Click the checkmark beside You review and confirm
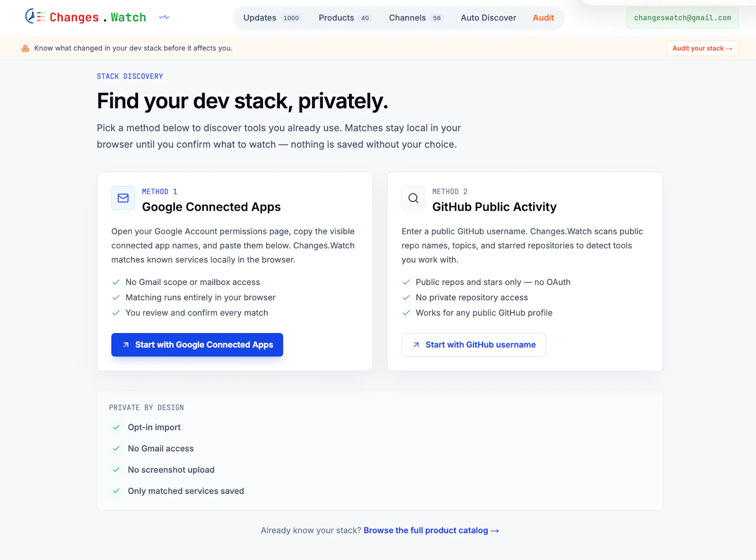 click(116, 313)
